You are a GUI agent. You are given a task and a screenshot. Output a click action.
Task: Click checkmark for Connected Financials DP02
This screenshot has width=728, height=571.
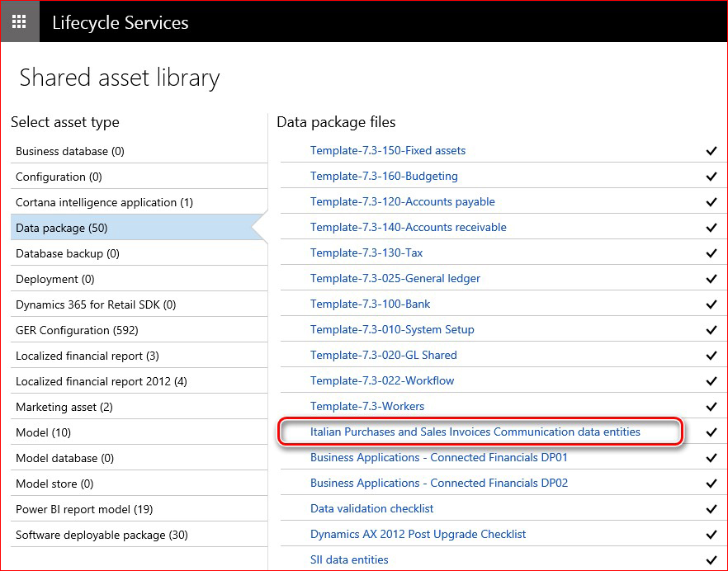click(x=711, y=484)
